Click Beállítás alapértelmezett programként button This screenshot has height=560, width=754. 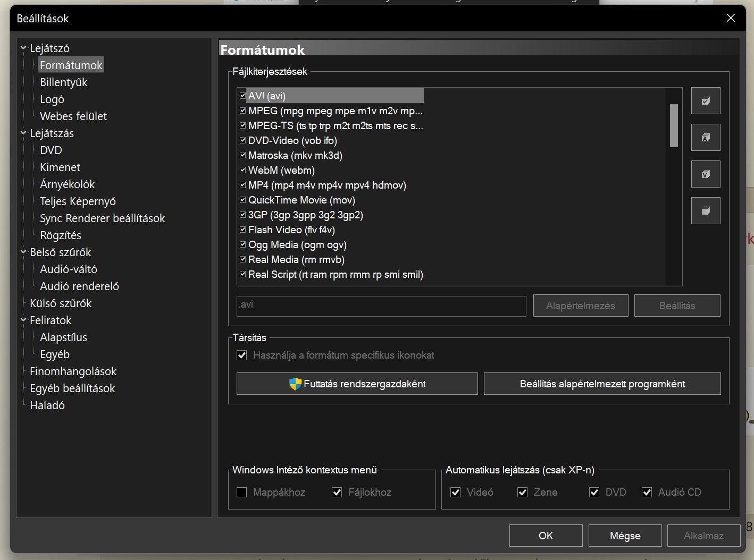602,384
